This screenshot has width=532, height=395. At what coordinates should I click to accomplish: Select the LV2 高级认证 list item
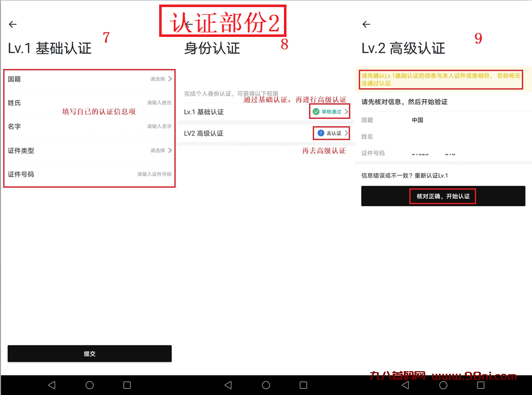pos(227,133)
